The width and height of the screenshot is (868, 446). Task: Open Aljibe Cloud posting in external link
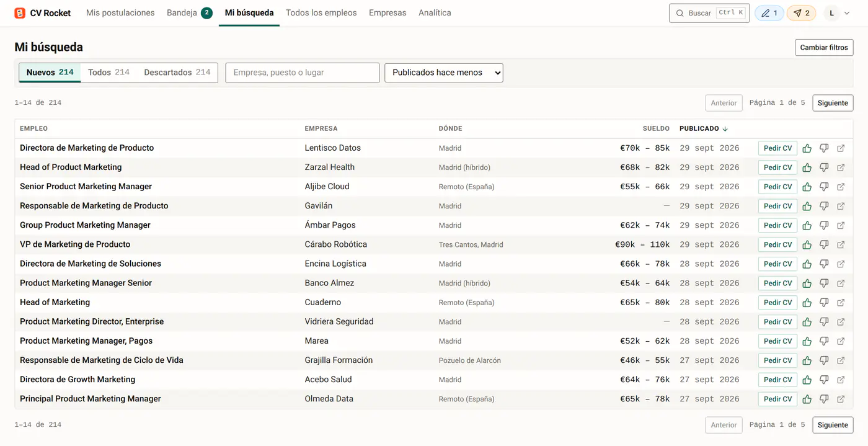point(841,187)
